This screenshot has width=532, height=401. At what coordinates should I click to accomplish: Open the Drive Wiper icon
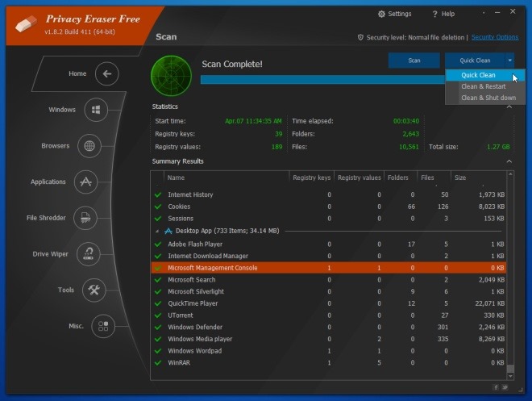pos(89,254)
